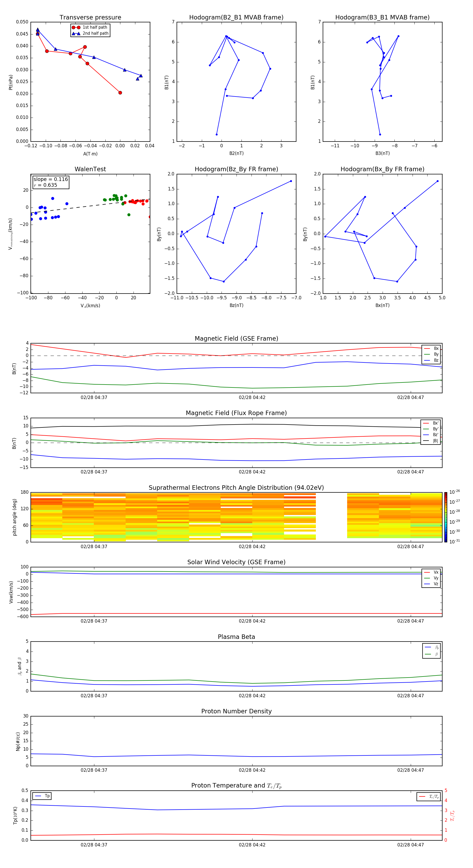The image size is (473, 868).
Task: Click 'Hodogram(B2_B1 MVAB frame)' title
Action: pos(236,18)
